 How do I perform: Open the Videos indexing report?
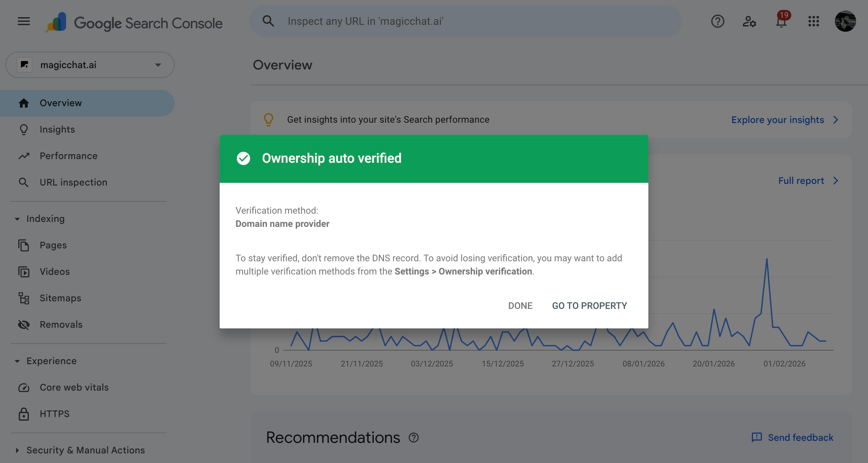point(87,272)
